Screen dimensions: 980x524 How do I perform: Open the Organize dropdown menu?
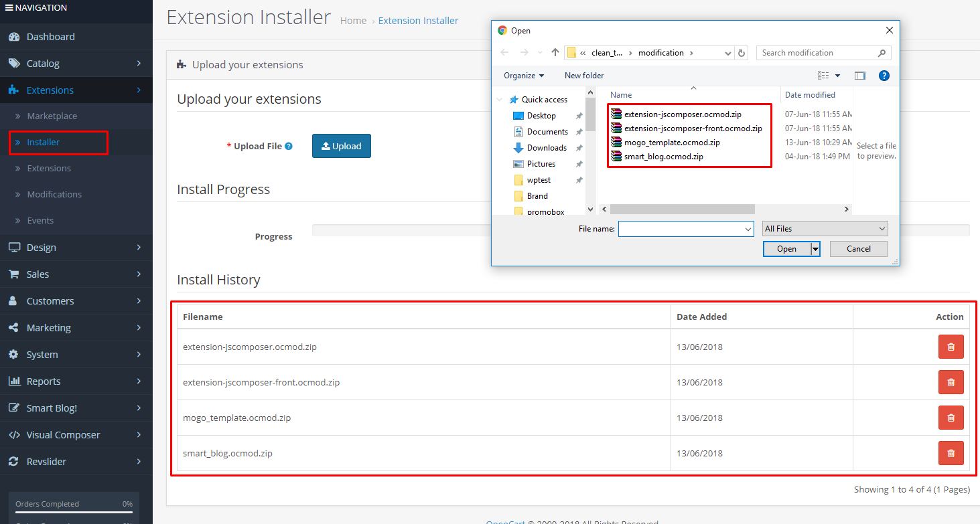click(524, 76)
